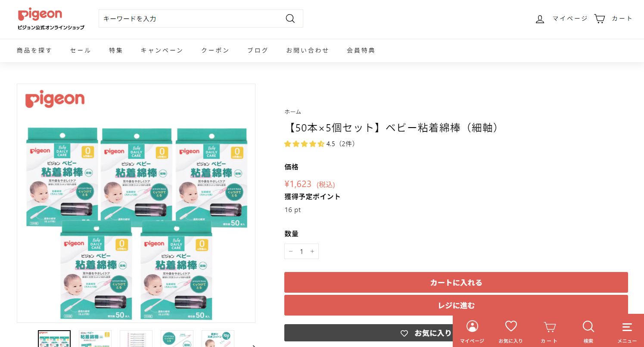Advance thumbnails with the right arrow

click(254, 345)
